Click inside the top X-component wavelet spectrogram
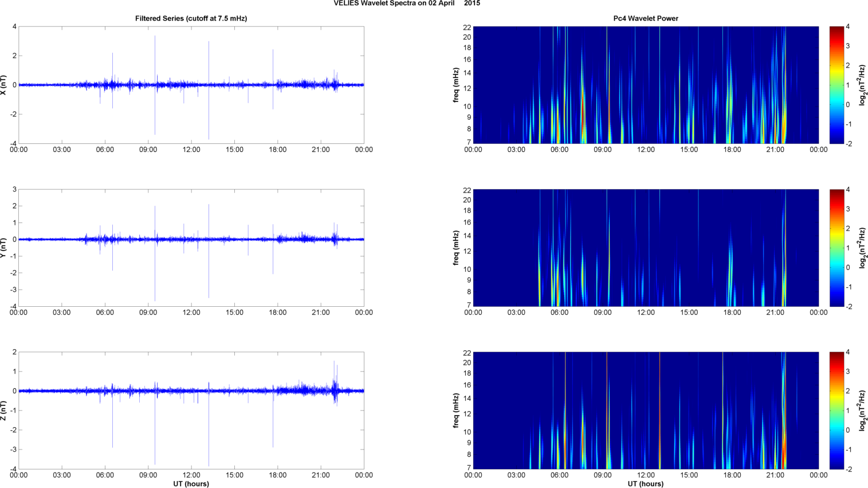 [x=646, y=85]
